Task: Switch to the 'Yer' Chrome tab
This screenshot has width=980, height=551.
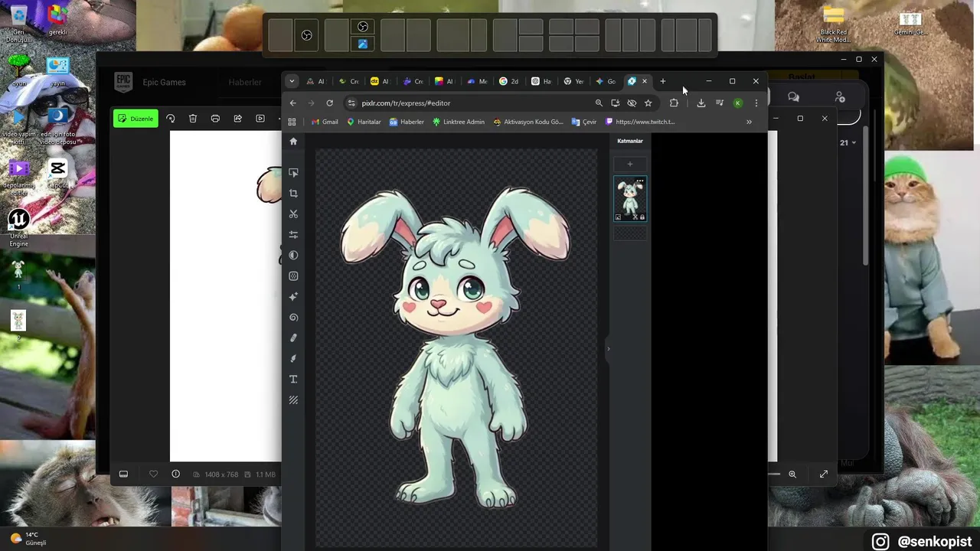Action: [x=573, y=81]
